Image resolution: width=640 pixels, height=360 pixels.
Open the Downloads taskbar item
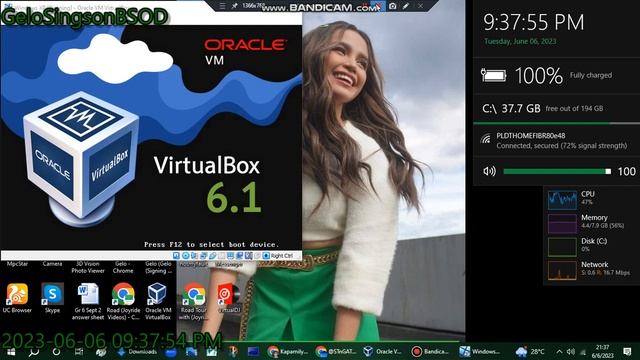[x=137, y=351]
